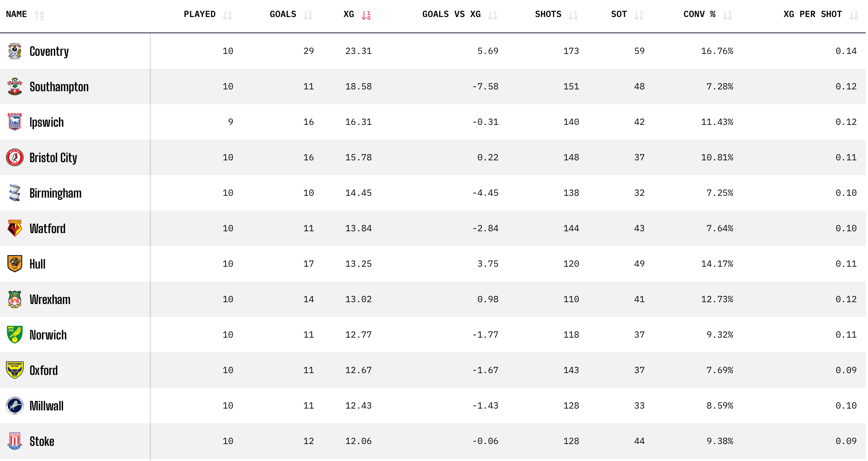Click the Bristol City crest icon

(15, 157)
